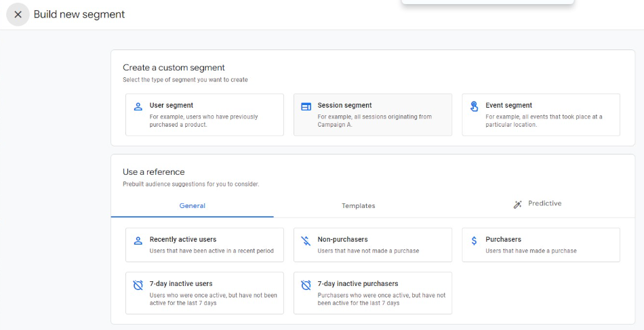
Task: Click the Non-purchasers crossed-out dollar icon
Action: [x=306, y=241]
